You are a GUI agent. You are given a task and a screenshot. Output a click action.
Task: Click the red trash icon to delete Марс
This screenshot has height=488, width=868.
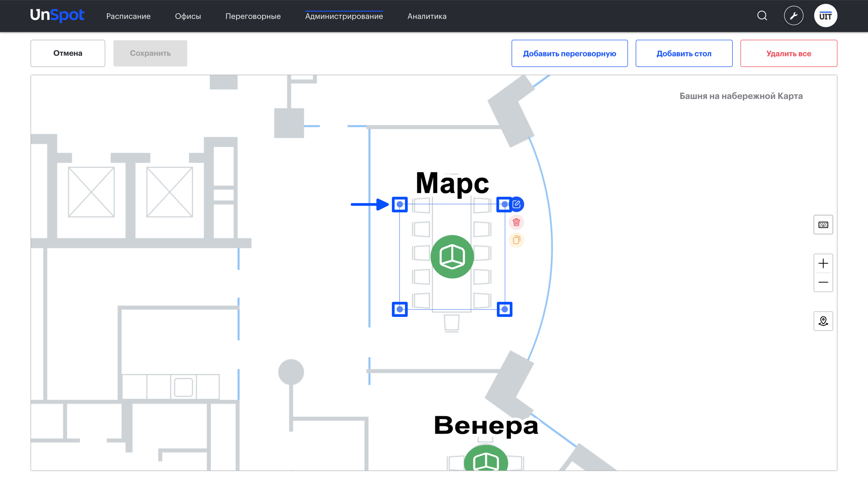516,222
